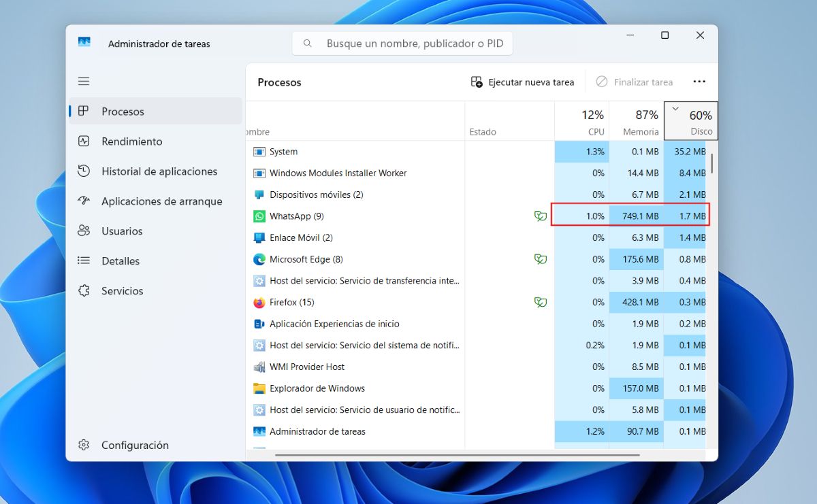Open the Procesos tab in sidebar
This screenshot has height=504, width=817.
[156, 111]
